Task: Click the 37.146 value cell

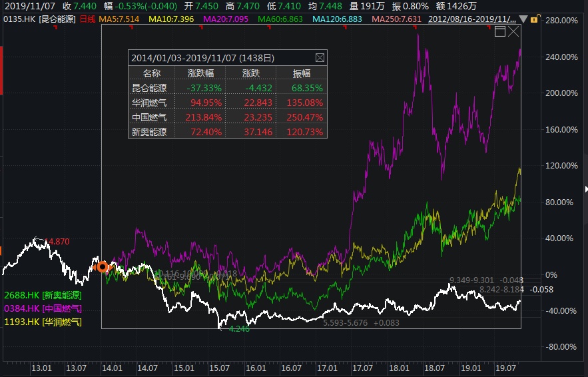Action: coord(258,132)
